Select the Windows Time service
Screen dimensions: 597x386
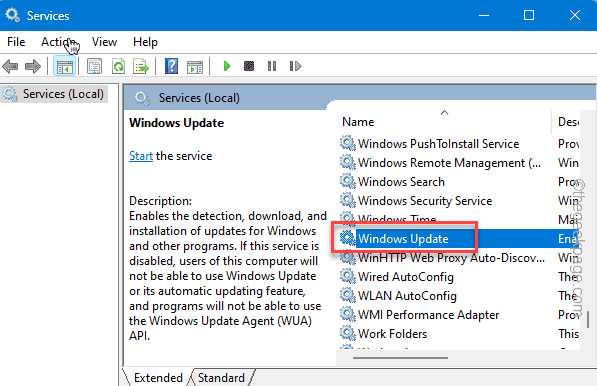coord(397,219)
